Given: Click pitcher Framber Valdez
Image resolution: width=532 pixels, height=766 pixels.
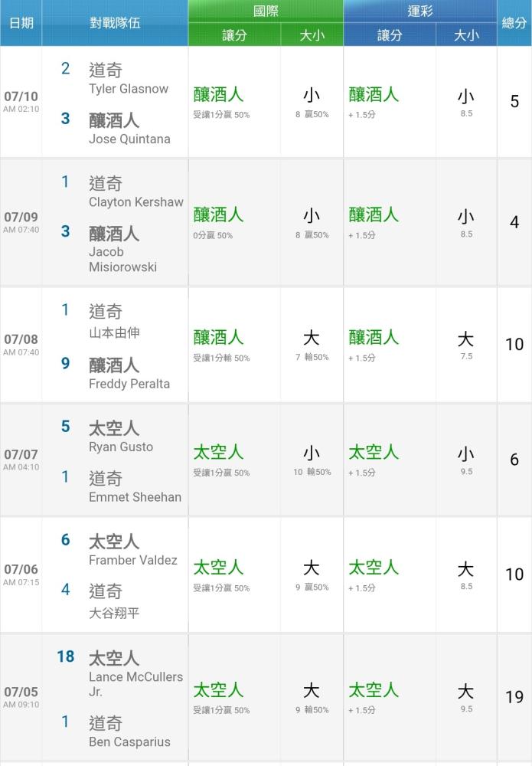Looking at the screenshot, I should (x=132, y=561).
